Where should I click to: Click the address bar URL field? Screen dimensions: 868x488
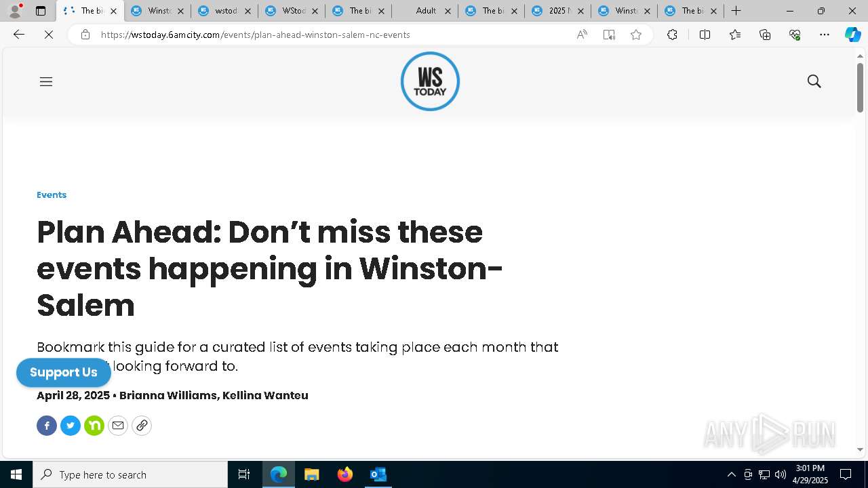point(332,35)
